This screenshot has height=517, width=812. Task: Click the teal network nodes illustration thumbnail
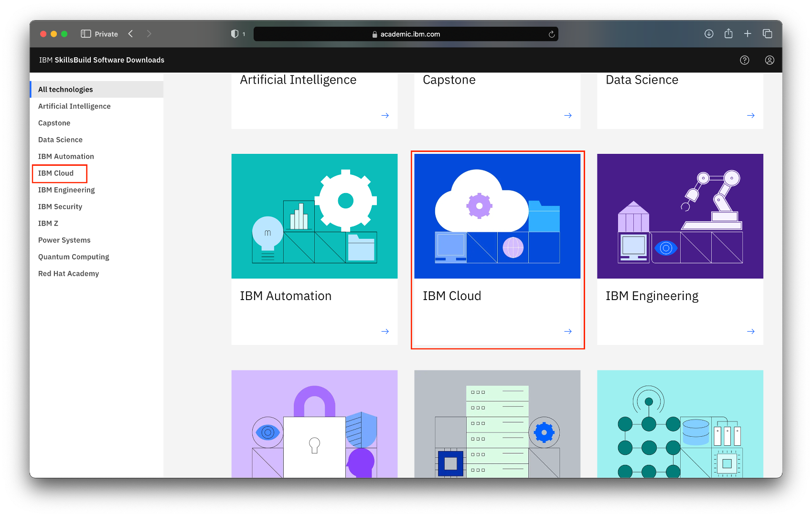(x=680, y=424)
